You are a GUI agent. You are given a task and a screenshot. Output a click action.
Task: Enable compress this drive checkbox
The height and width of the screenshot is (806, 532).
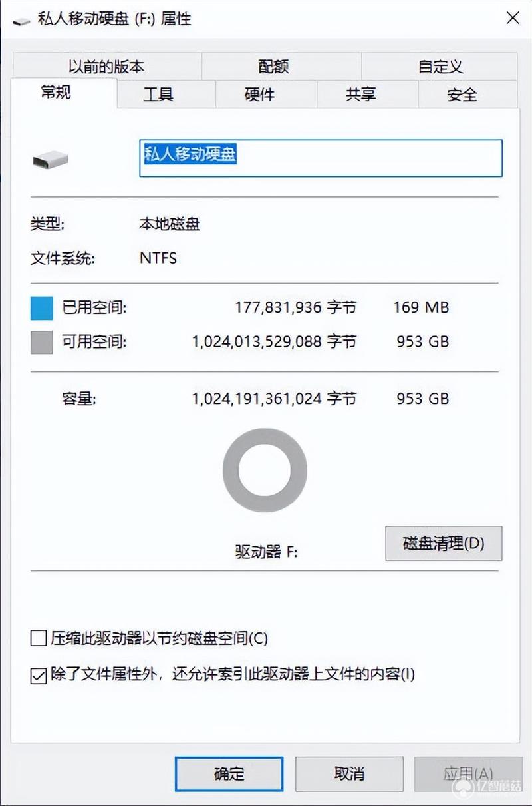tap(38, 639)
